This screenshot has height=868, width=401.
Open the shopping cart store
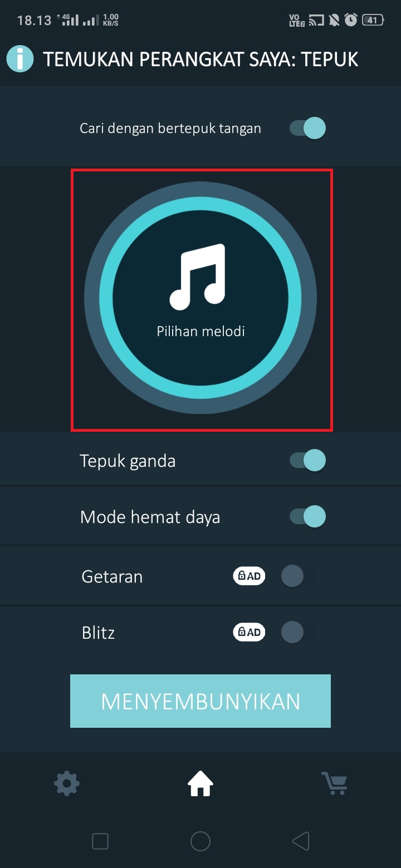click(x=335, y=783)
